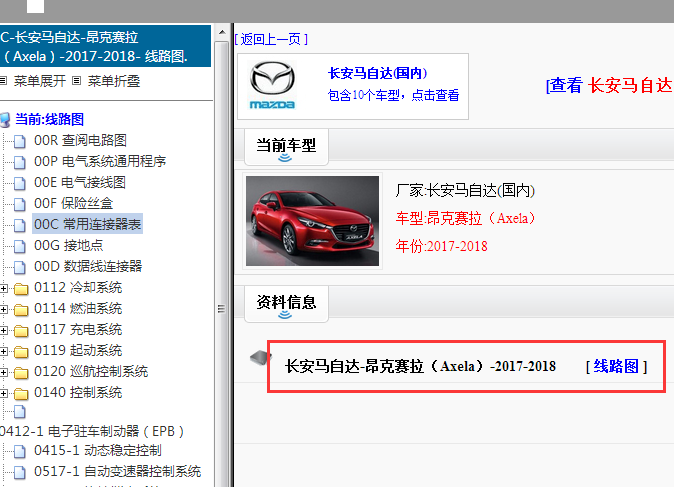Click page icon above 0412-1 电子驻车制动器

point(19,412)
